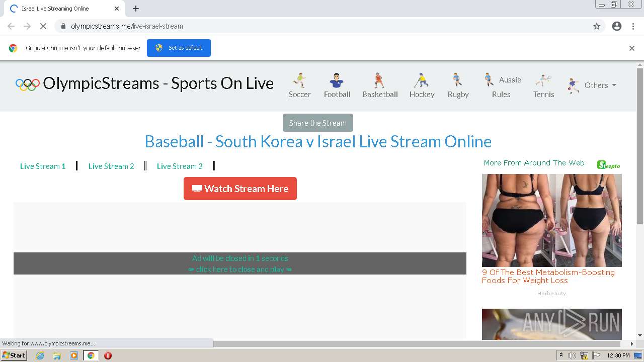Click the Football player icon
Screen dimensions: 644x362
[x=337, y=80]
